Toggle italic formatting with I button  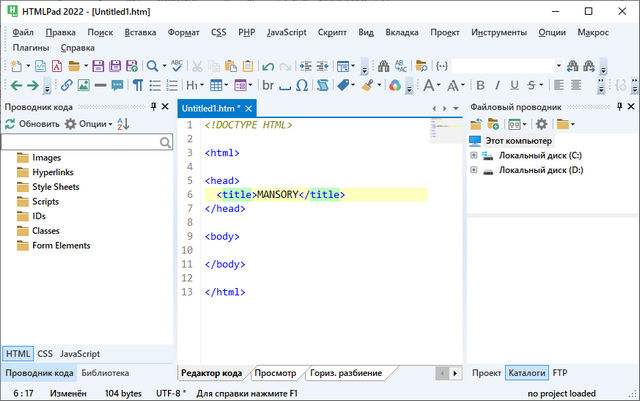click(x=499, y=85)
